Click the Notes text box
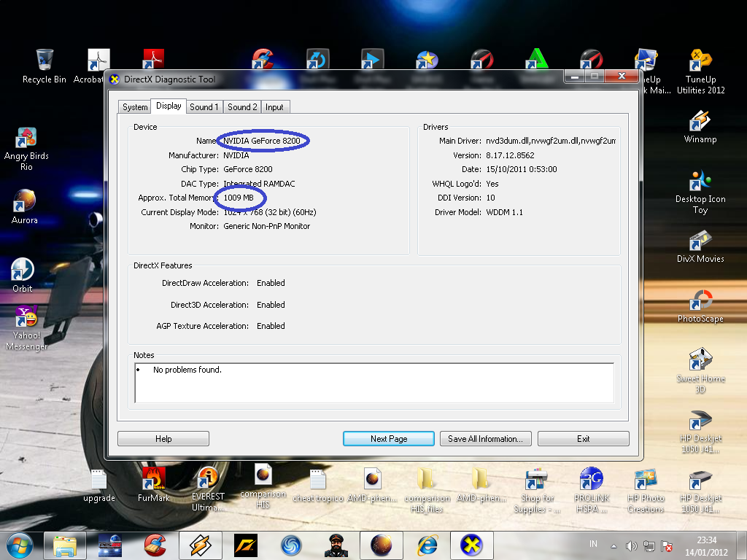 point(374,383)
